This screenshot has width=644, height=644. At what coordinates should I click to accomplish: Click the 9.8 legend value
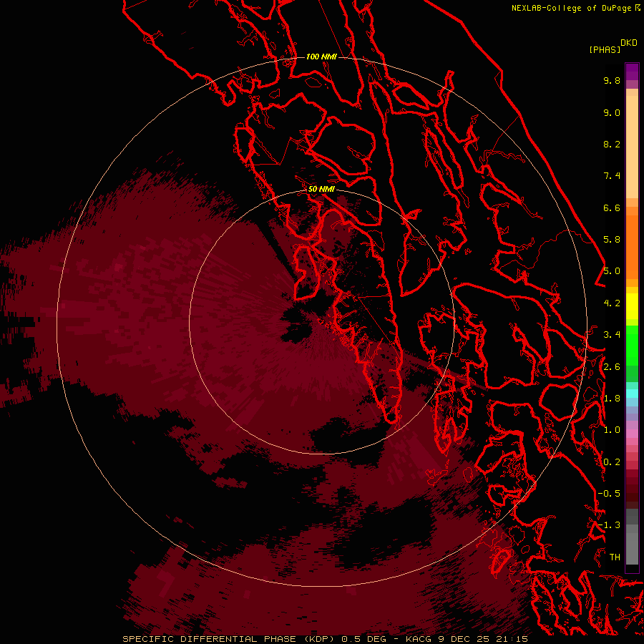click(612, 80)
